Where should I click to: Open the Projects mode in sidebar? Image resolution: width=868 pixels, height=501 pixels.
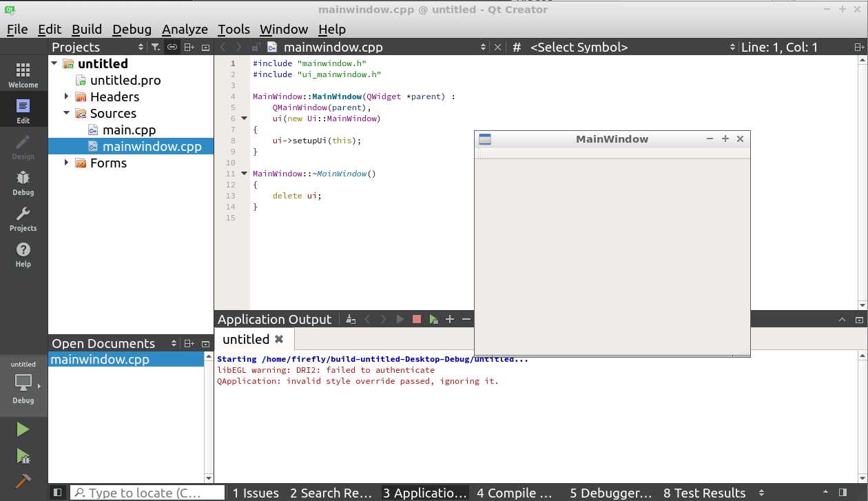tap(23, 219)
